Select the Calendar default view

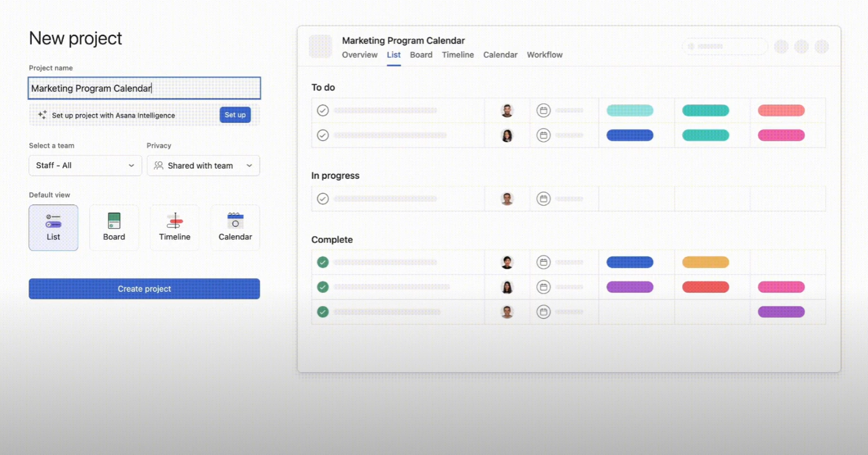point(235,227)
